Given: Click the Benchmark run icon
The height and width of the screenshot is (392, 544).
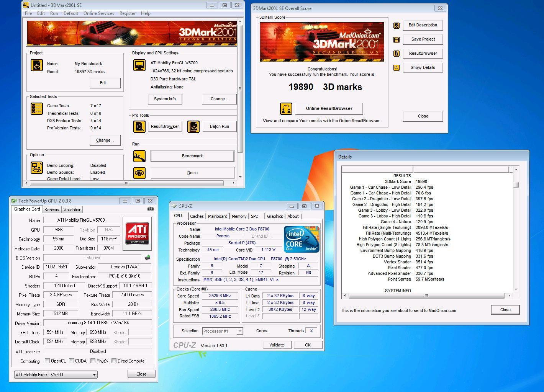Looking at the screenshot, I should point(139,156).
